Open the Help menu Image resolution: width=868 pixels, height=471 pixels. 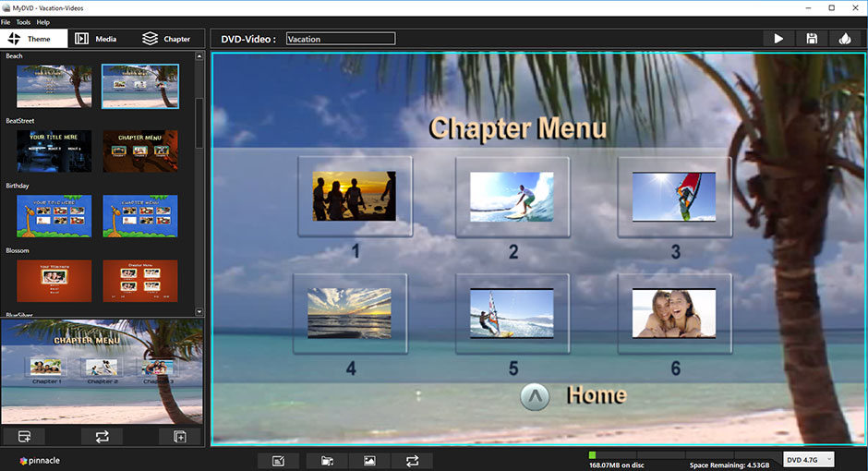click(43, 22)
